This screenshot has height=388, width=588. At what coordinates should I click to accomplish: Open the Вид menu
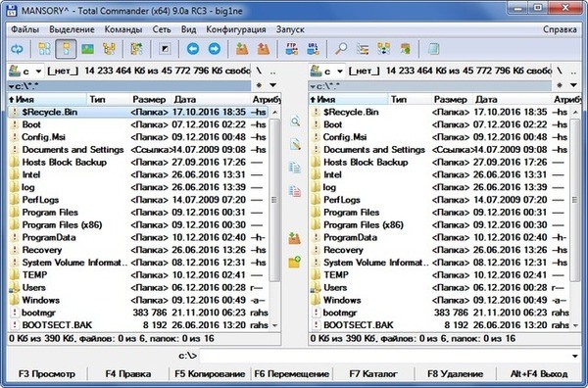(188, 29)
